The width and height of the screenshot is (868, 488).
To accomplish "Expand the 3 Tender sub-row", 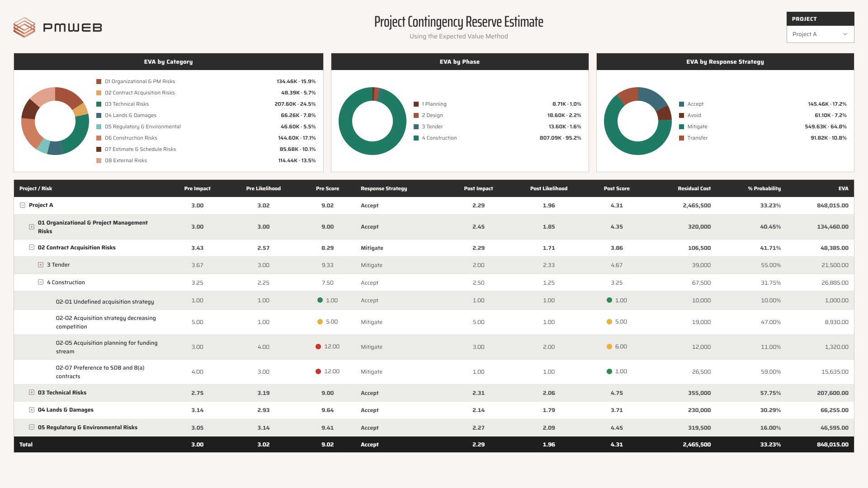I will (41, 265).
